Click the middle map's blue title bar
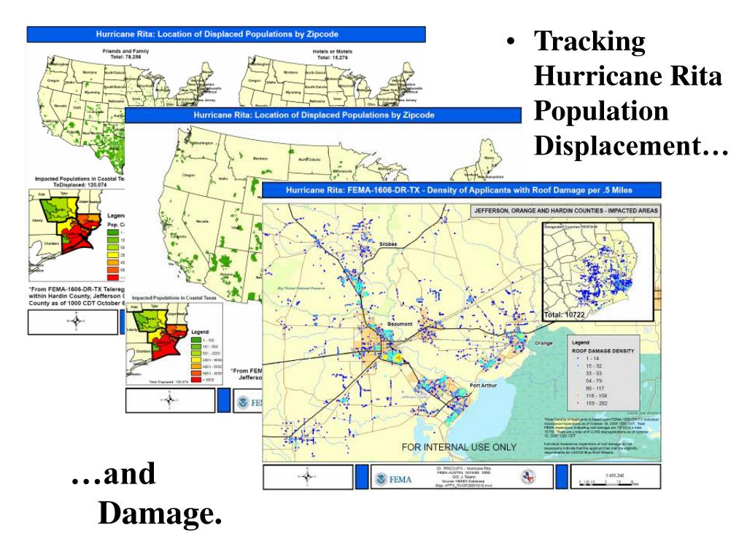Viewport: 747px width, 560px height. pos(323,115)
